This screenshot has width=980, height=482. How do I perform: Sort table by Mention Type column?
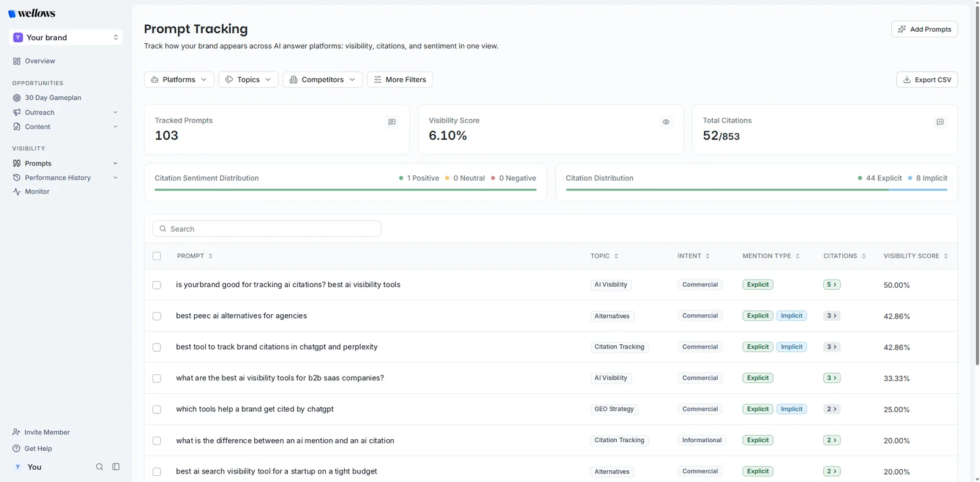797,256
